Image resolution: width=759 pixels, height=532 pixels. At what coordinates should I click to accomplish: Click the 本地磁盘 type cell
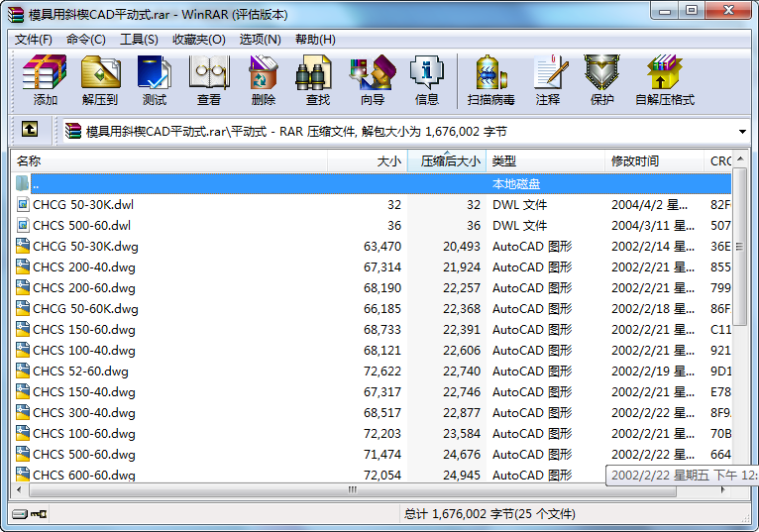[516, 184]
